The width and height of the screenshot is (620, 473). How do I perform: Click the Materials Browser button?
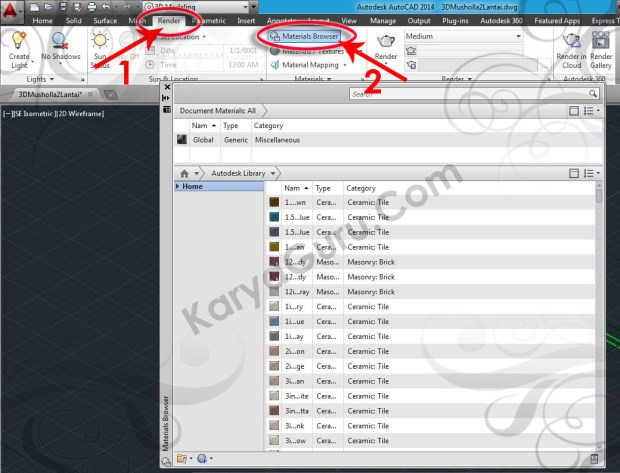pos(304,36)
